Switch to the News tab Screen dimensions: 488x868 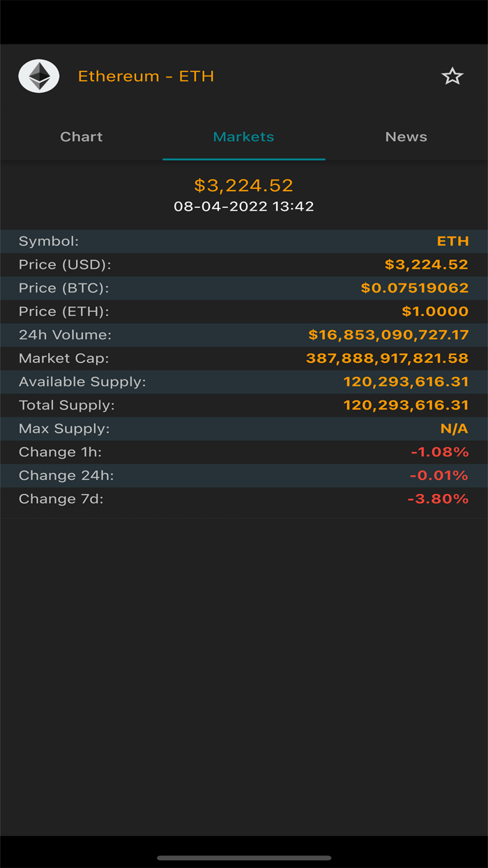pos(406,136)
